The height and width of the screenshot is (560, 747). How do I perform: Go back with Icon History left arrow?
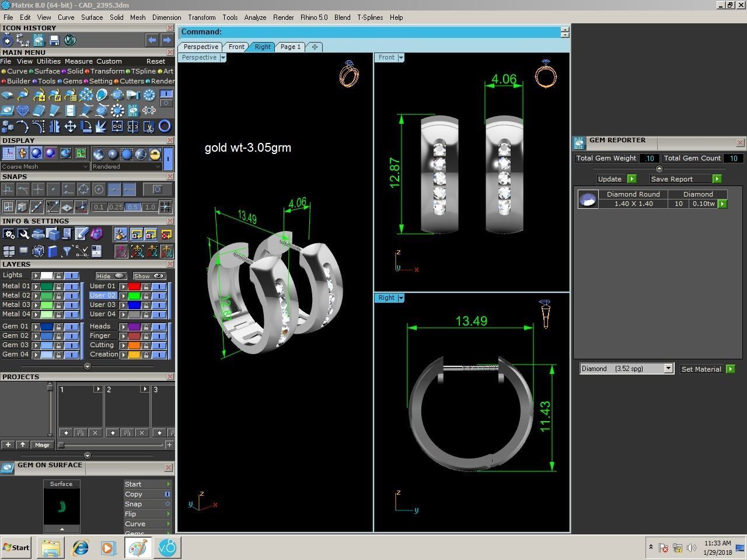tap(152, 40)
